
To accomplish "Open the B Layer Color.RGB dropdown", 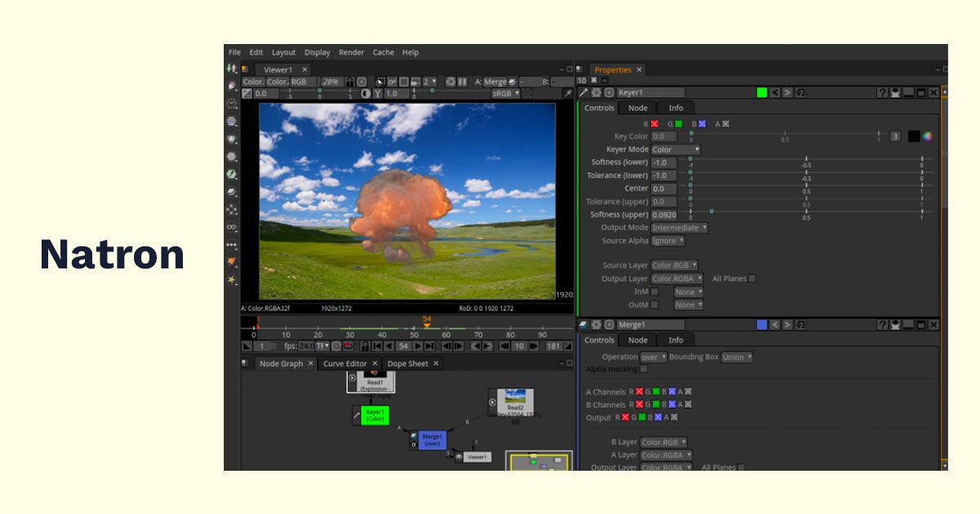I will (x=663, y=442).
